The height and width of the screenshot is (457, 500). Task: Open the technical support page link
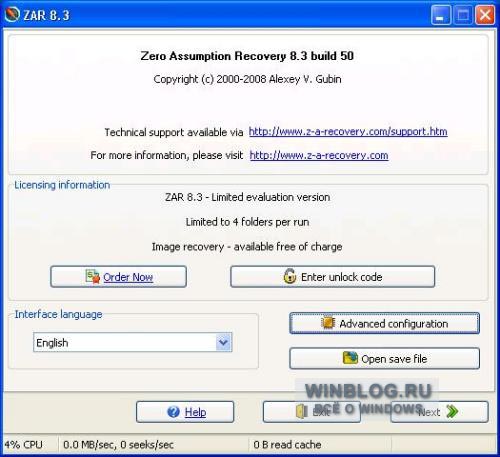point(348,132)
